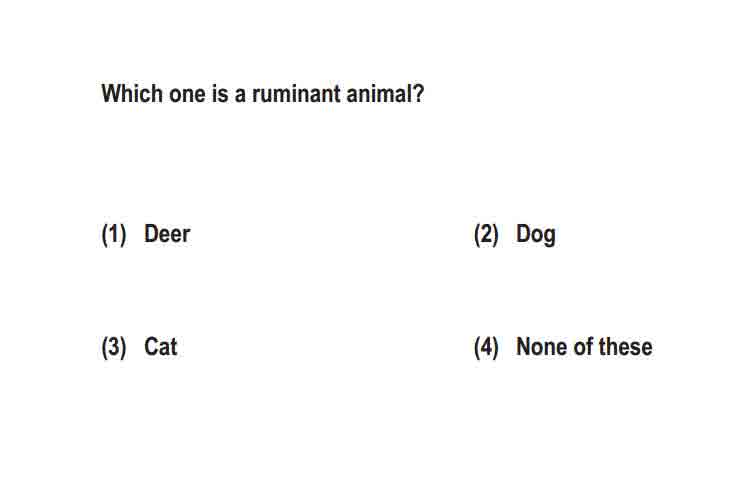The image size is (750, 500).
Task: Click the question mark ending the question
Action: pos(419,94)
